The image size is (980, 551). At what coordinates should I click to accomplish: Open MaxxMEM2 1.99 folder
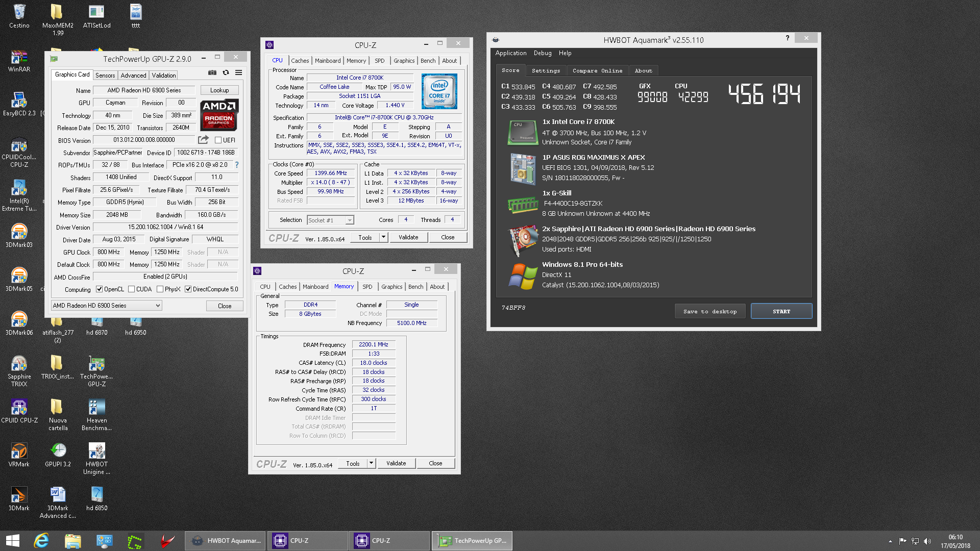(58, 19)
